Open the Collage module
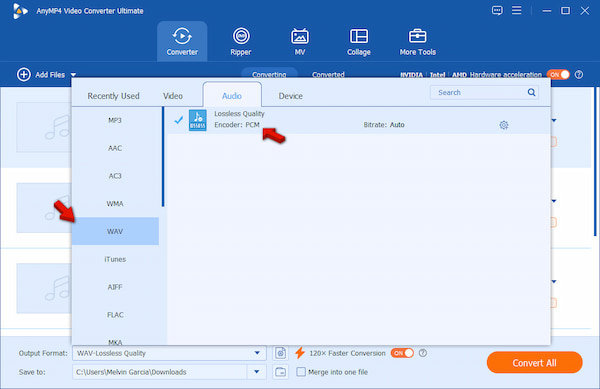The width and height of the screenshot is (600, 389). coord(359,41)
